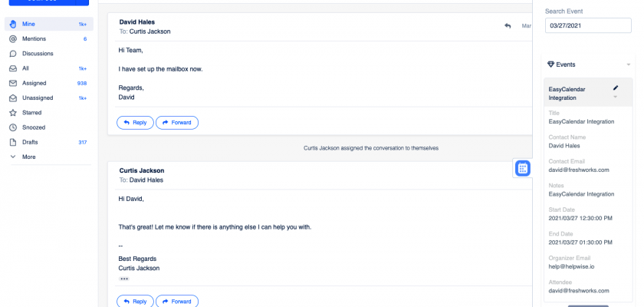
Task: Open the Unassigned envelope icon
Action: [x=13, y=98]
